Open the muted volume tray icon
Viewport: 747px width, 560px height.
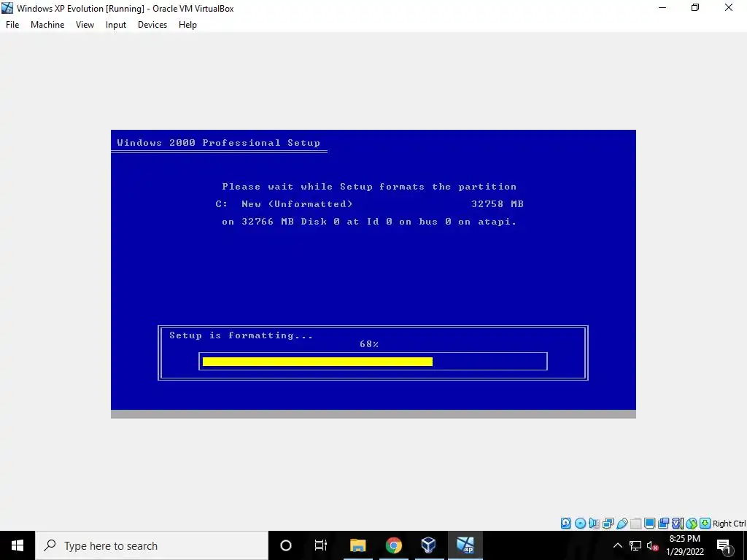pyautogui.click(x=652, y=545)
